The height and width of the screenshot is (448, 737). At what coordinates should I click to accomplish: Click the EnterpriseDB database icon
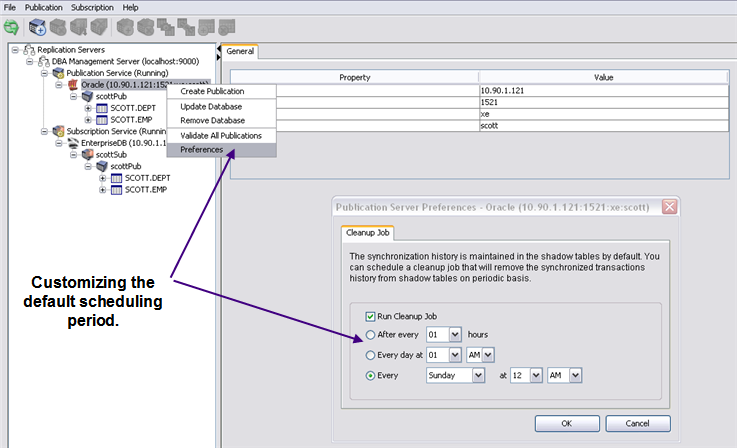click(73, 143)
